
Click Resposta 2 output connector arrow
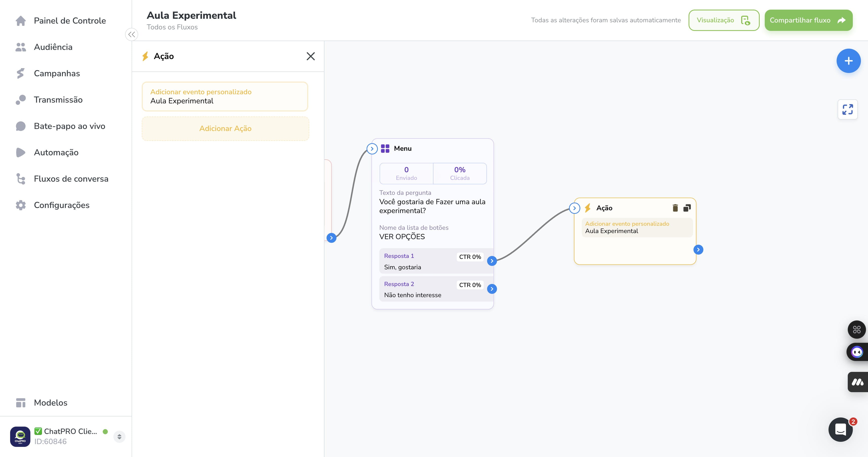click(x=492, y=289)
